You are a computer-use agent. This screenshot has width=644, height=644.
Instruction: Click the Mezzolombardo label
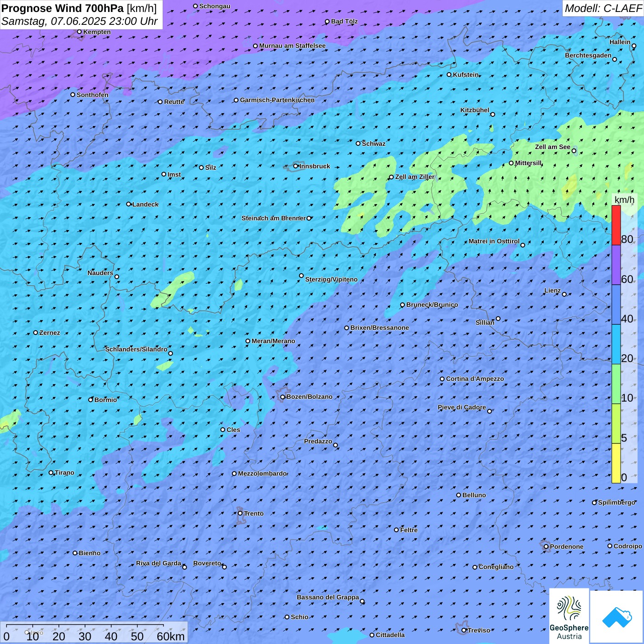(262, 473)
